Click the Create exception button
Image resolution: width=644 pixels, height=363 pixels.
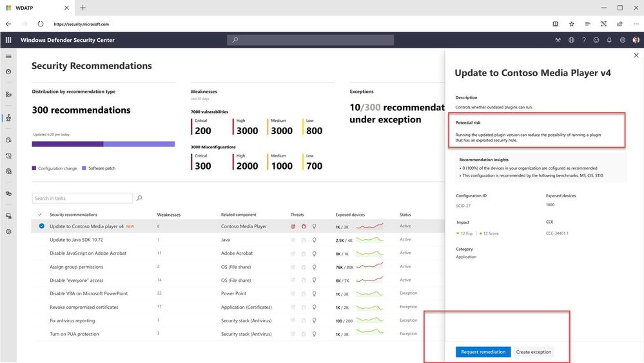534,352
